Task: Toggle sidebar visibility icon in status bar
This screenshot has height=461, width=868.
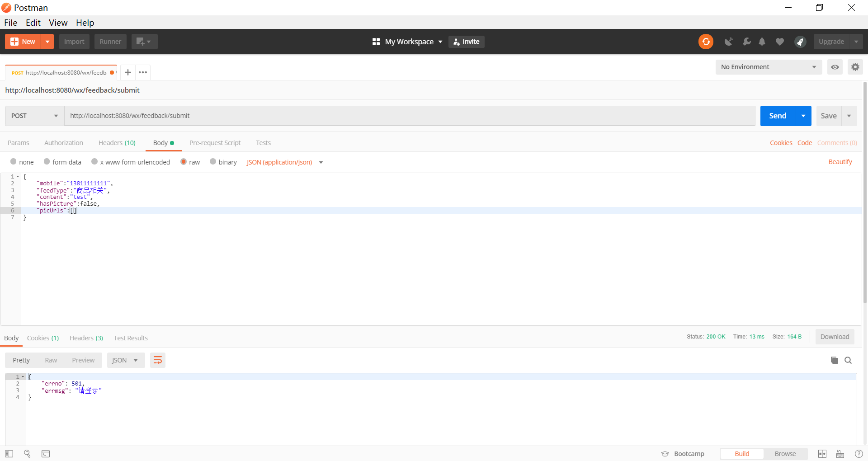Action: pos(9,454)
